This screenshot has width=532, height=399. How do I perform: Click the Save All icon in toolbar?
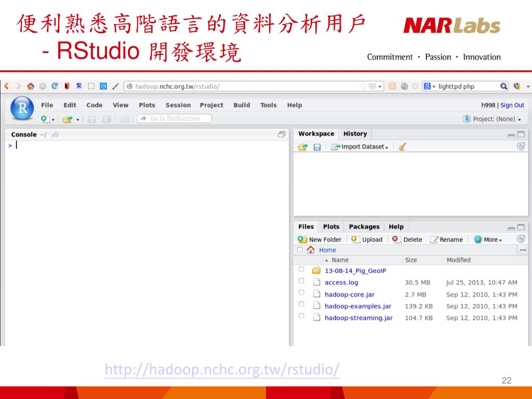pos(107,119)
